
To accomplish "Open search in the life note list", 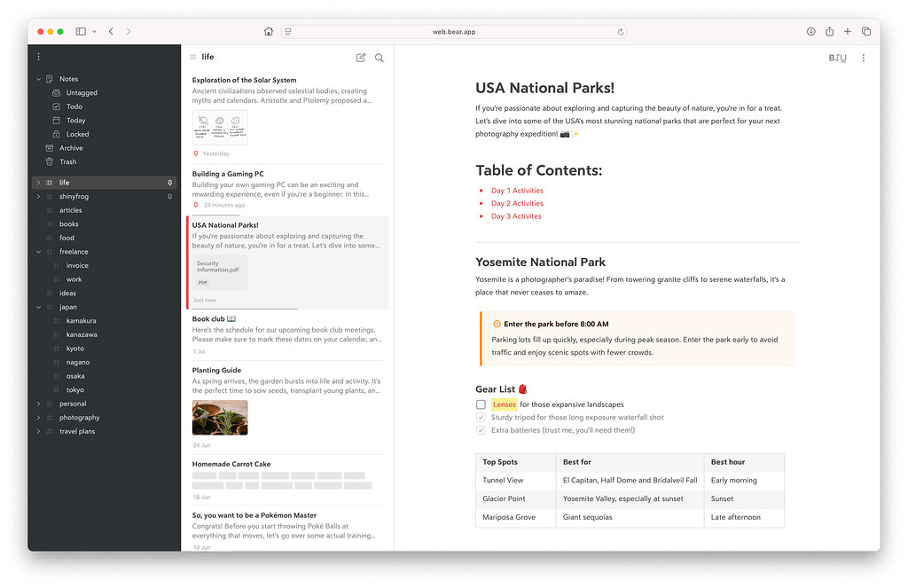I will pos(380,57).
